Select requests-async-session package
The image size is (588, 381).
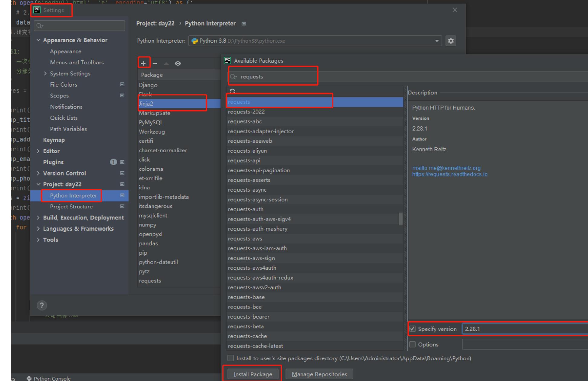(315, 199)
